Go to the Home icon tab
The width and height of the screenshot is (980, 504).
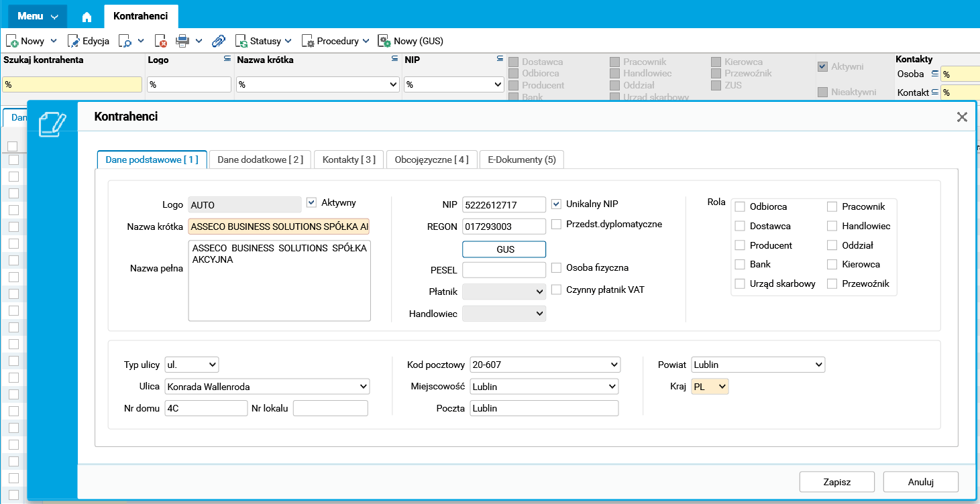click(x=87, y=16)
